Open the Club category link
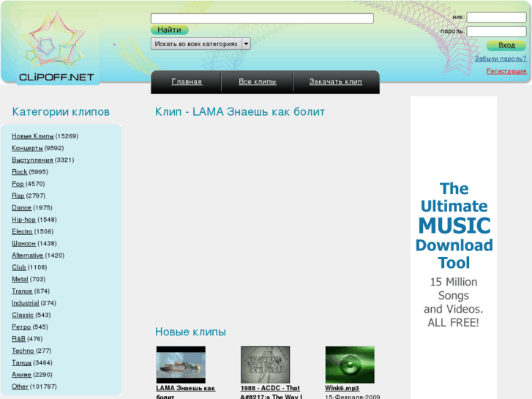 tap(19, 267)
